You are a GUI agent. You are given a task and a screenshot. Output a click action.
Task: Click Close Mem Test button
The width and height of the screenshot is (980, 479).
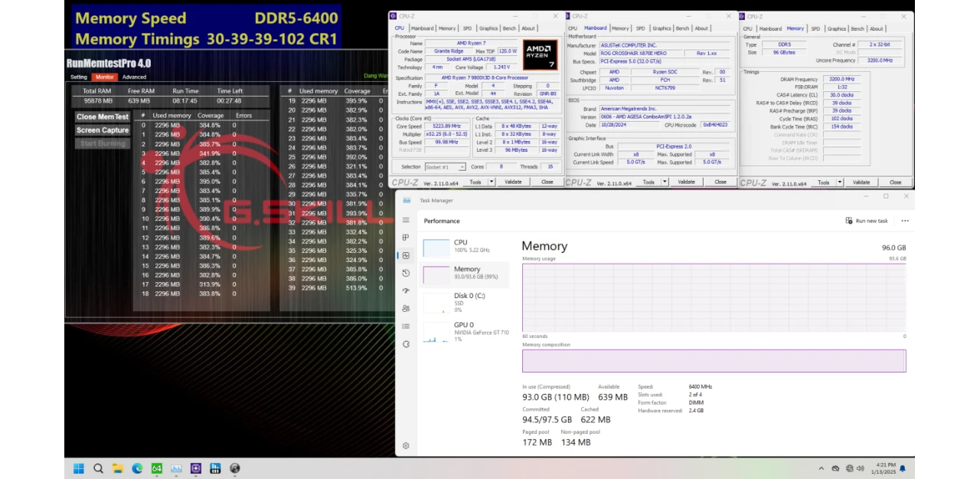tap(103, 116)
